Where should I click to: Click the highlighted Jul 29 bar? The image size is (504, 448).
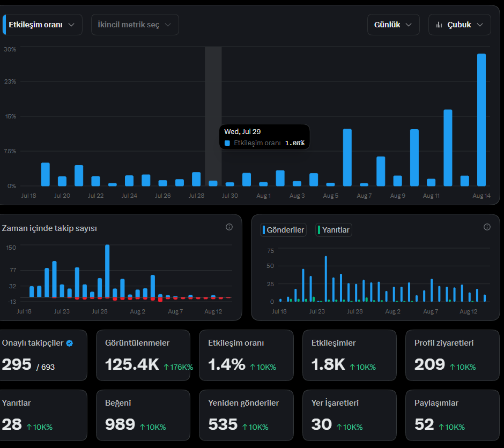[213, 183]
